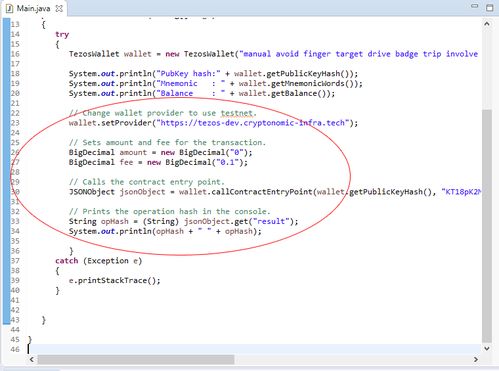Viewport: 499px width, 371px height.
Task: Click horizontal scrollbar right arrow
Action: pos(476,359)
